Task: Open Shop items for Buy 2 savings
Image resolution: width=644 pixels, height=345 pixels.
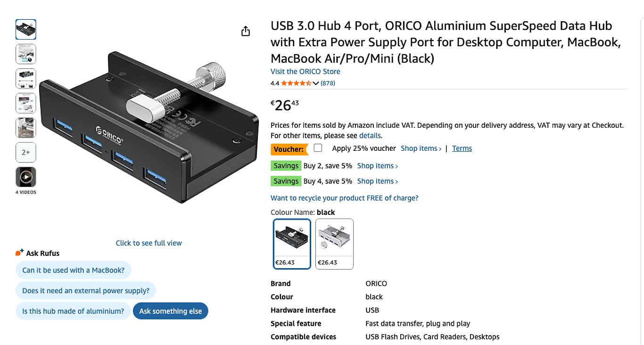Action: click(x=377, y=166)
